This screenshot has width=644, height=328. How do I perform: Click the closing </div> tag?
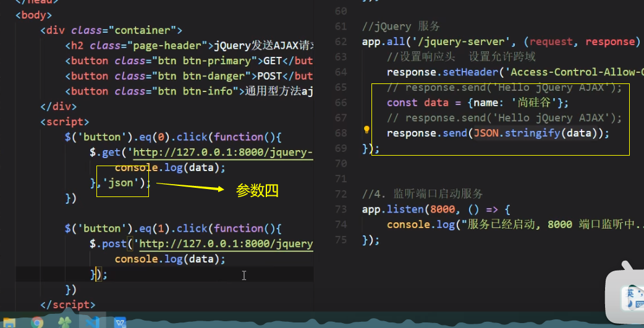(58, 106)
